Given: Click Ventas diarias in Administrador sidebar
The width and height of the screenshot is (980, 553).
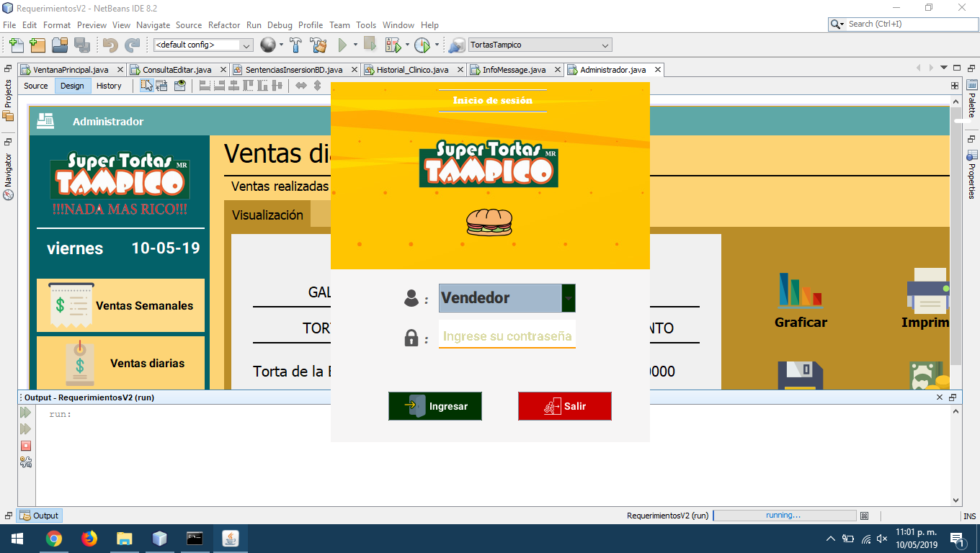Looking at the screenshot, I should 121,363.
